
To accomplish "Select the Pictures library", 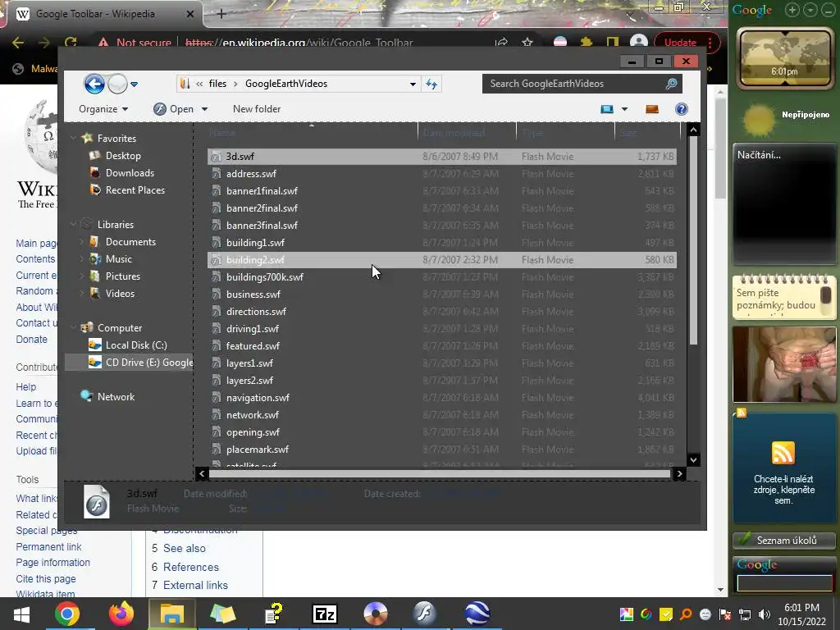I will coord(123,276).
